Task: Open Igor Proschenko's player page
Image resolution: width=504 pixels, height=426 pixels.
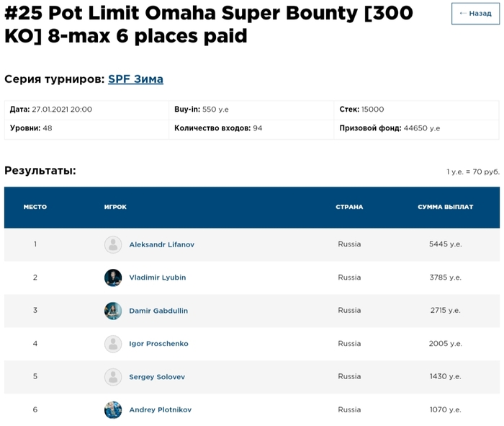Action: point(159,344)
